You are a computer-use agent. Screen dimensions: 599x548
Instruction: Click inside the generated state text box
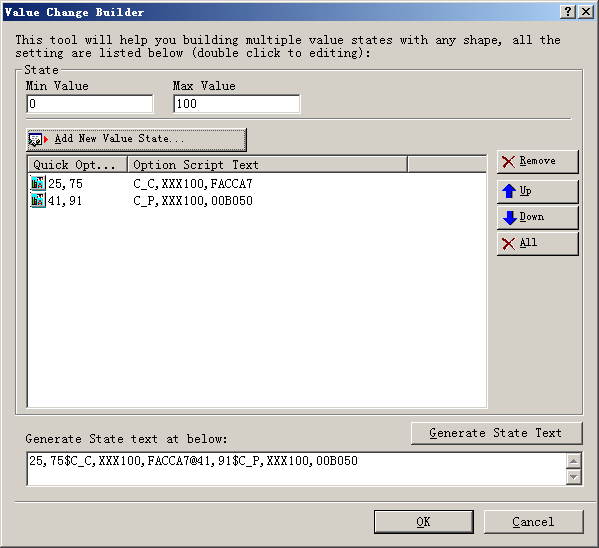(296, 469)
